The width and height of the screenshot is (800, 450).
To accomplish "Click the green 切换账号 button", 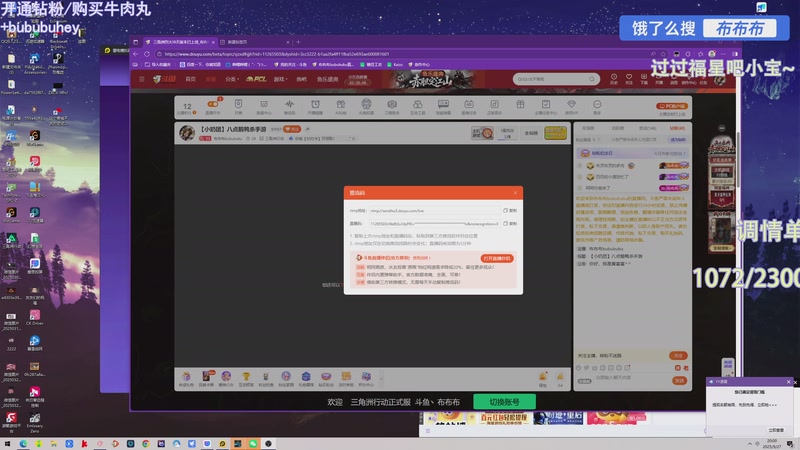I will 504,402.
